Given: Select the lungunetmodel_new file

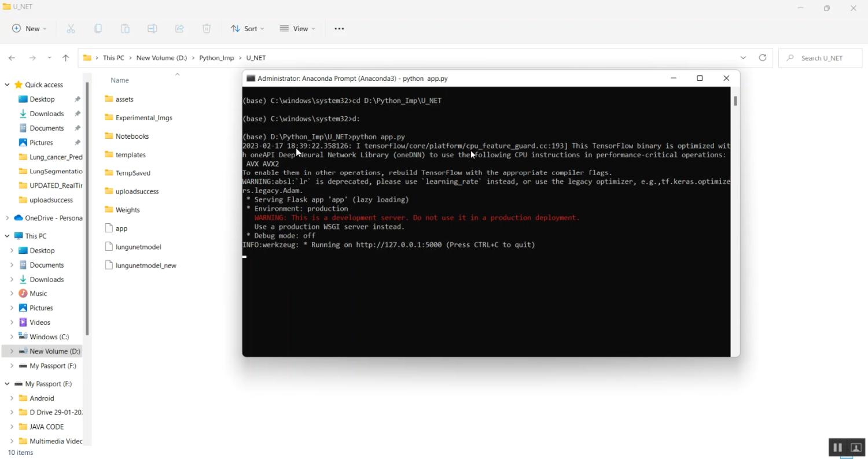Looking at the screenshot, I should 141,265.
